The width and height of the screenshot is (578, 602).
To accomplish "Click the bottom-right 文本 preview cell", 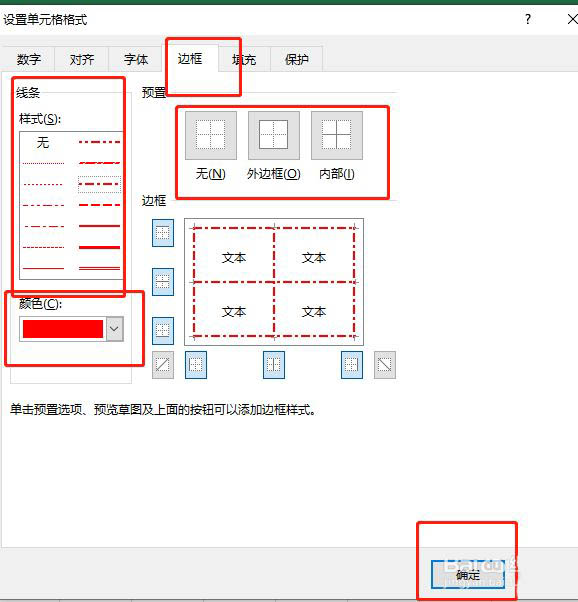I will point(314,312).
